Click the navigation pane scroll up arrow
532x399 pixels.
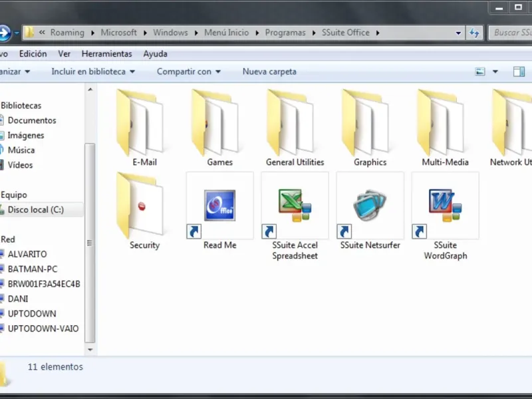[x=90, y=90]
